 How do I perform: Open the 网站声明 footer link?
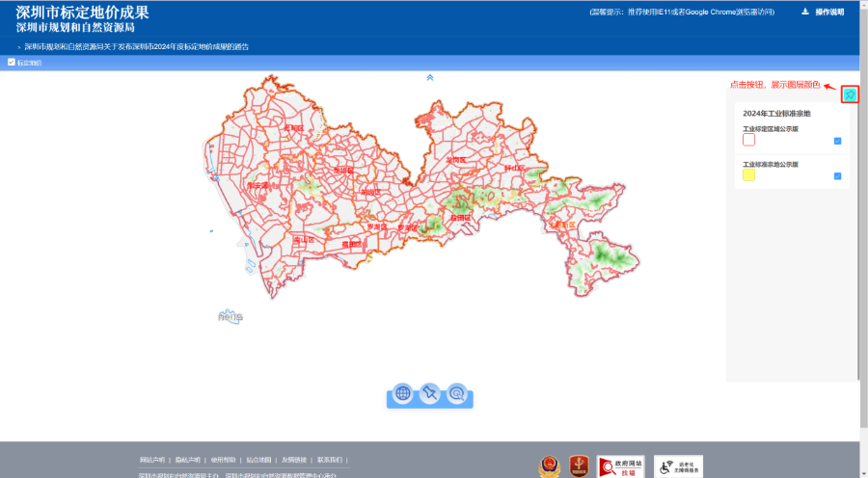pos(152,460)
